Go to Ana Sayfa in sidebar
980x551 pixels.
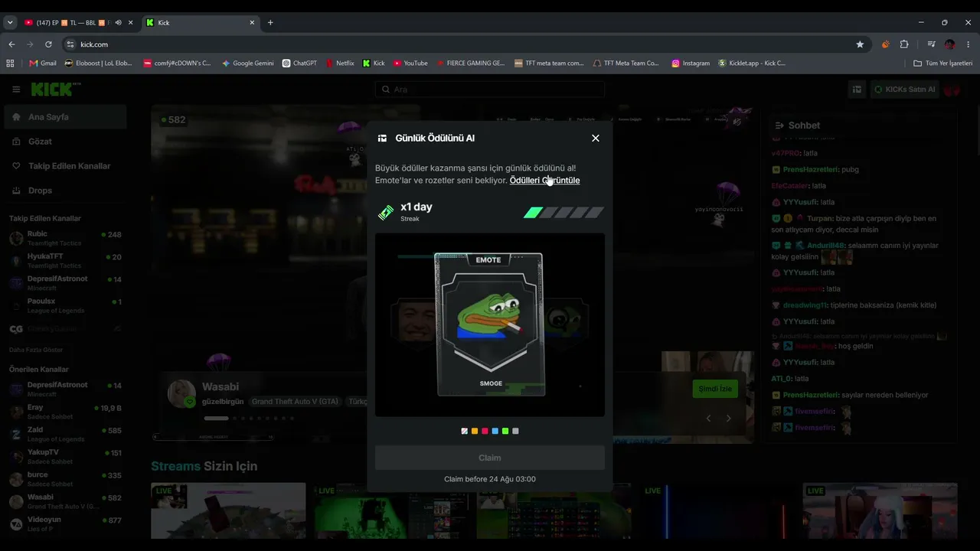tap(65, 117)
